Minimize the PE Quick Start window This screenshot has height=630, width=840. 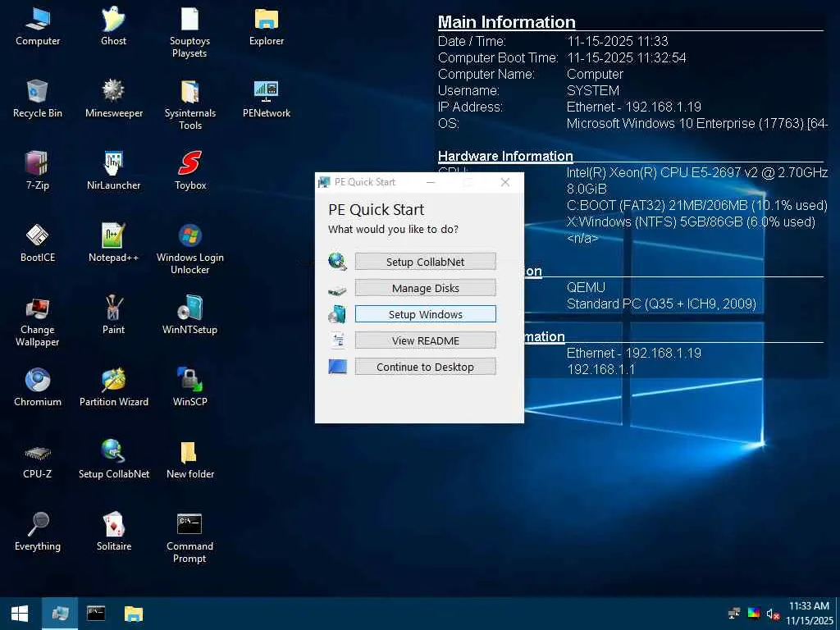pyautogui.click(x=431, y=182)
